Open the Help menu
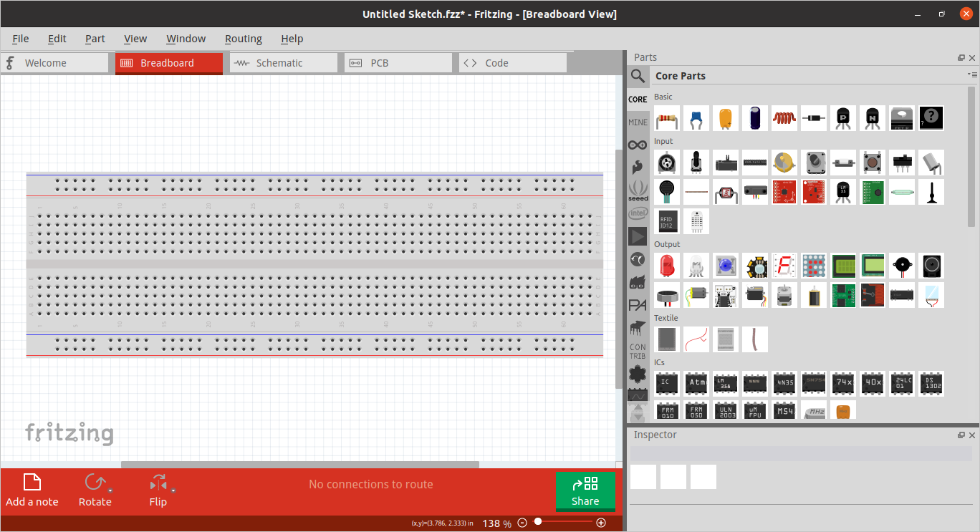This screenshot has height=532, width=980. (292, 39)
